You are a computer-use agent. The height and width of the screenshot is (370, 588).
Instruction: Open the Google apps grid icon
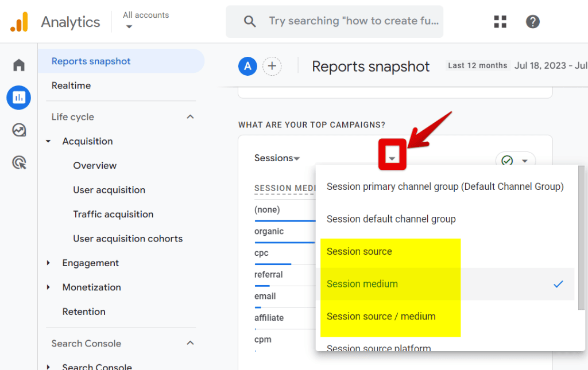tap(500, 21)
